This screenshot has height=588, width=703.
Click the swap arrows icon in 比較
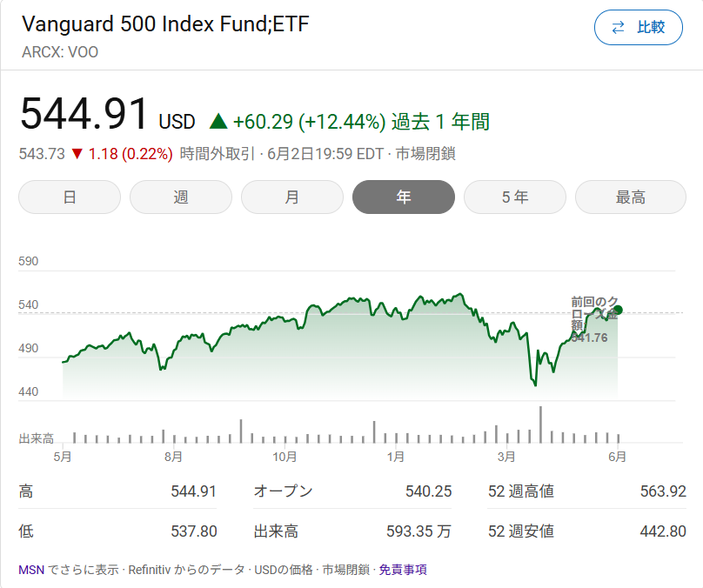coord(619,28)
